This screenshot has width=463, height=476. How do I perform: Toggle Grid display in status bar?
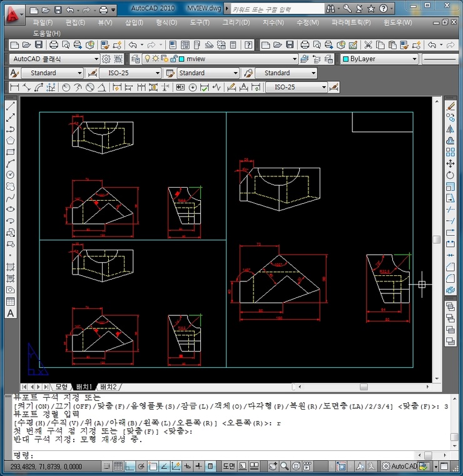118,466
